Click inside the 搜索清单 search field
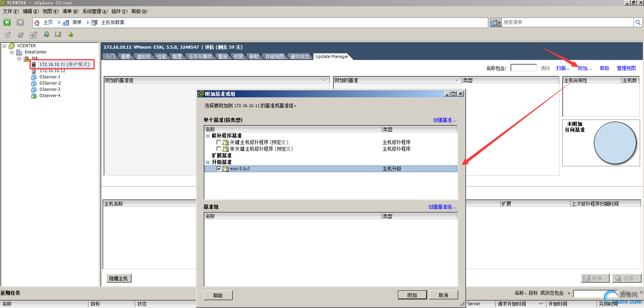The image size is (644, 308). pyautogui.click(x=568, y=23)
